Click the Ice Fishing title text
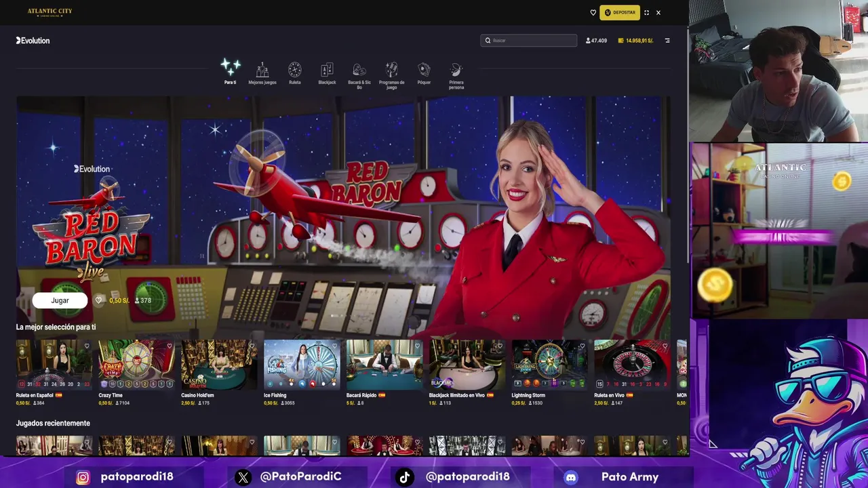The width and height of the screenshot is (868, 488). [x=275, y=395]
